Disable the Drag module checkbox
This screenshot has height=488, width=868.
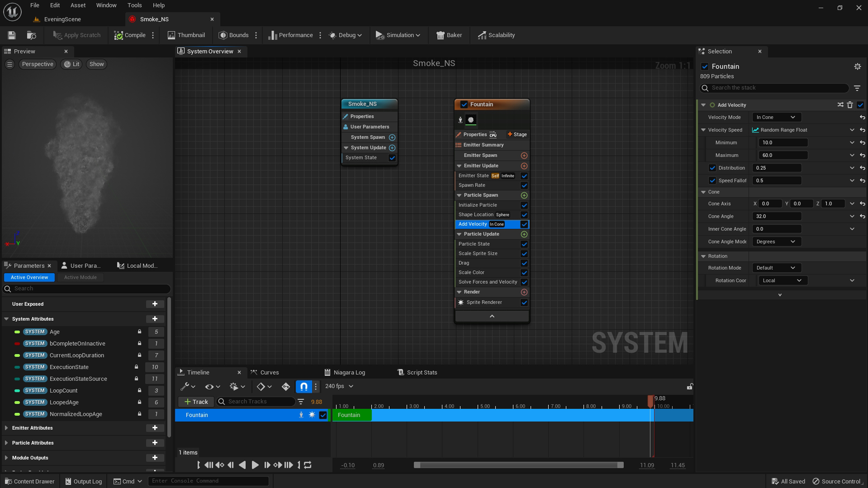524,263
